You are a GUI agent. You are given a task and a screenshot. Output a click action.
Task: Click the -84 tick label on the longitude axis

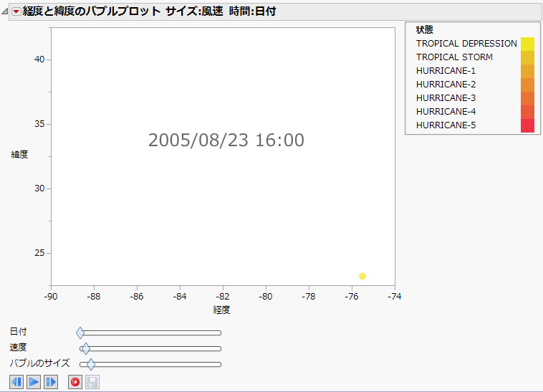[180, 297]
